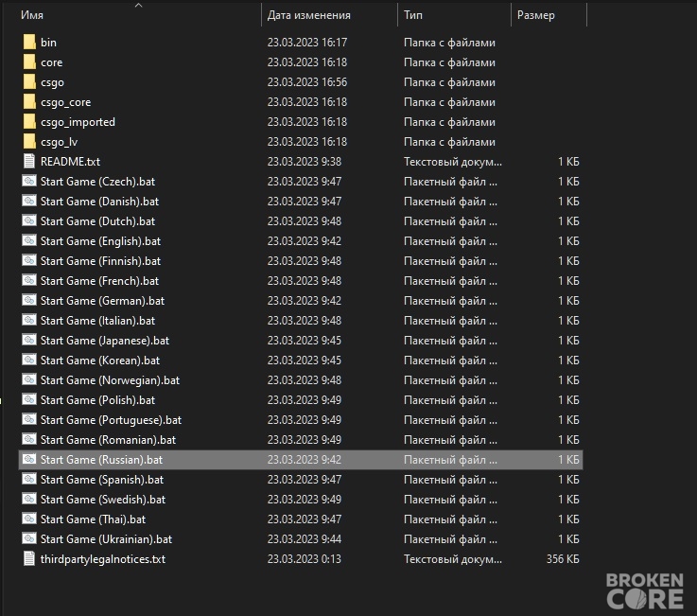The image size is (697, 616).
Task: Click the bin folder icon
Action: tap(29, 43)
